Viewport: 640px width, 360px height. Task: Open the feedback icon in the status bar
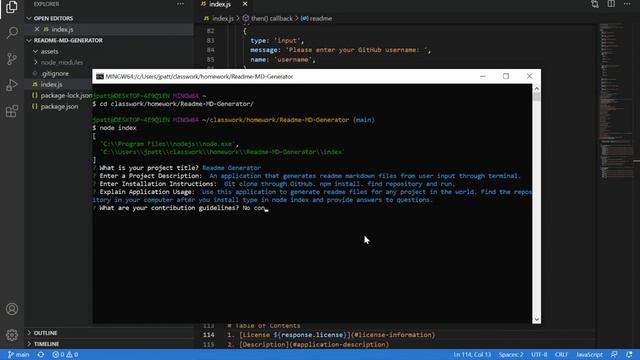tap(614, 354)
